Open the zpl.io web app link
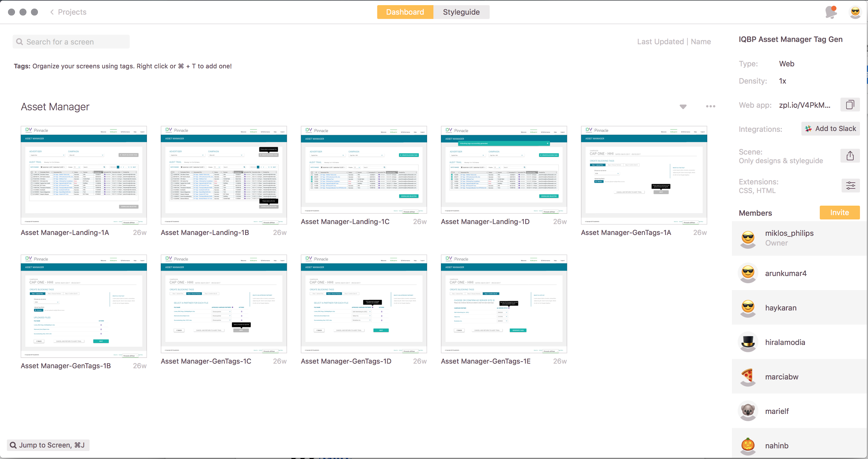This screenshot has width=868, height=459. (804, 105)
